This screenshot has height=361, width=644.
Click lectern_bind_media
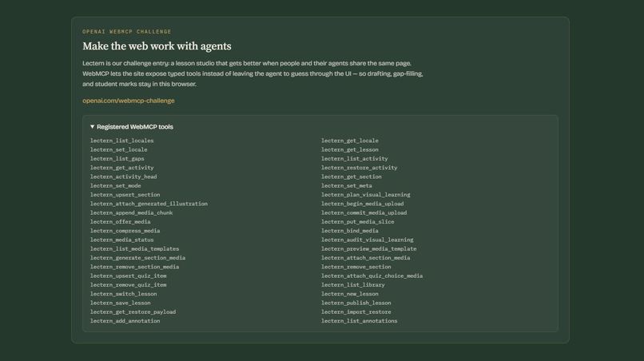(350, 231)
